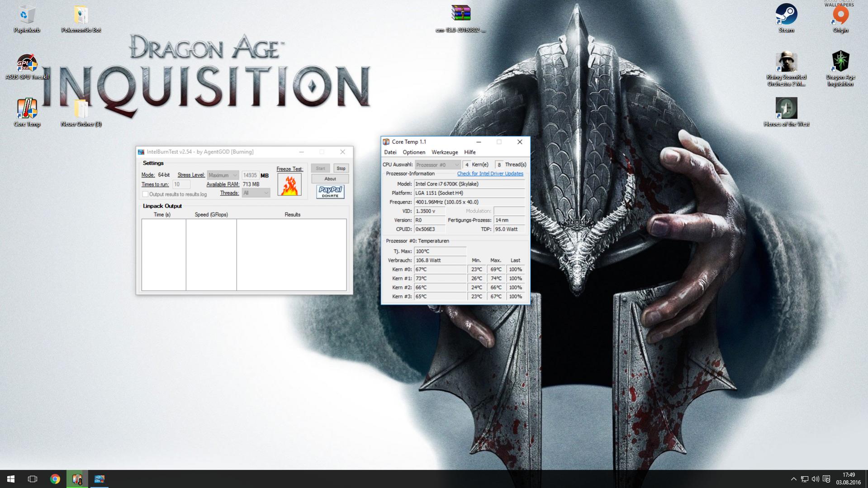Click the Freeze Test flame icon

[289, 185]
